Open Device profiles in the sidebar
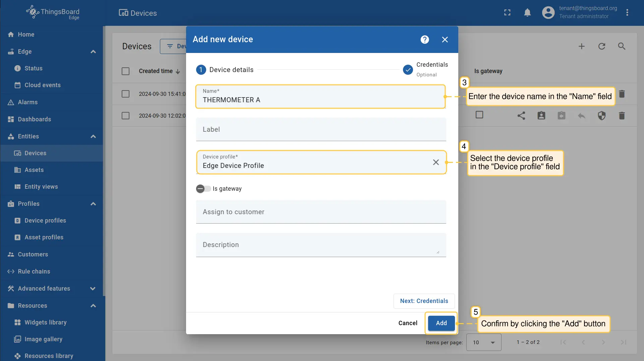Viewport: 644px width, 361px height. [x=45, y=221]
